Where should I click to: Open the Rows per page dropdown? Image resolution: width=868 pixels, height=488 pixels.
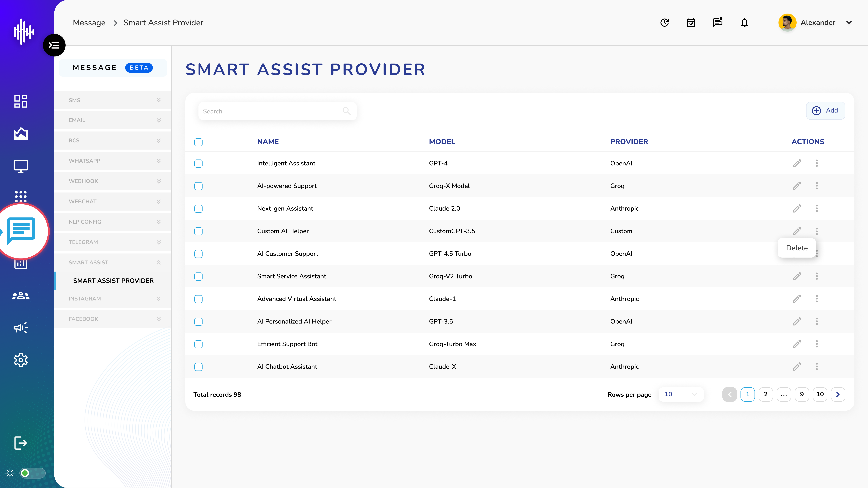[681, 394]
